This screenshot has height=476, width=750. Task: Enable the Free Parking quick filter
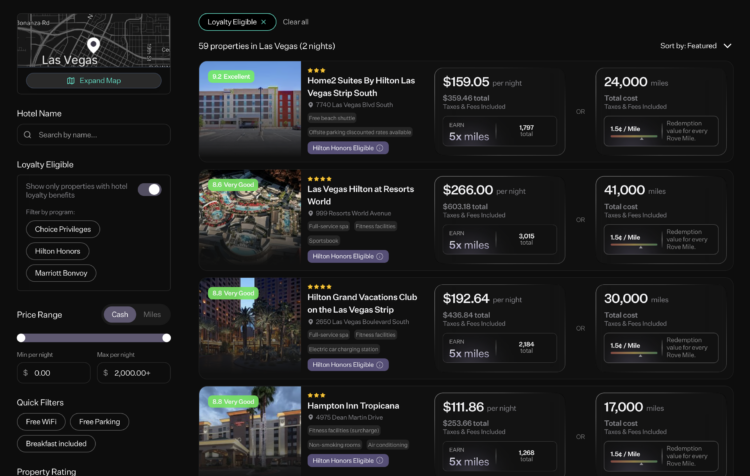(x=99, y=422)
